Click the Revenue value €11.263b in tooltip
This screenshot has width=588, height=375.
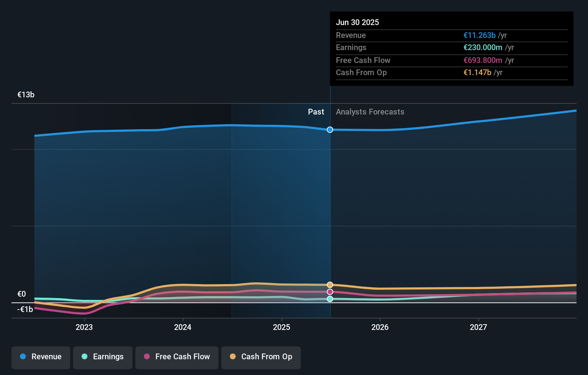coord(479,35)
